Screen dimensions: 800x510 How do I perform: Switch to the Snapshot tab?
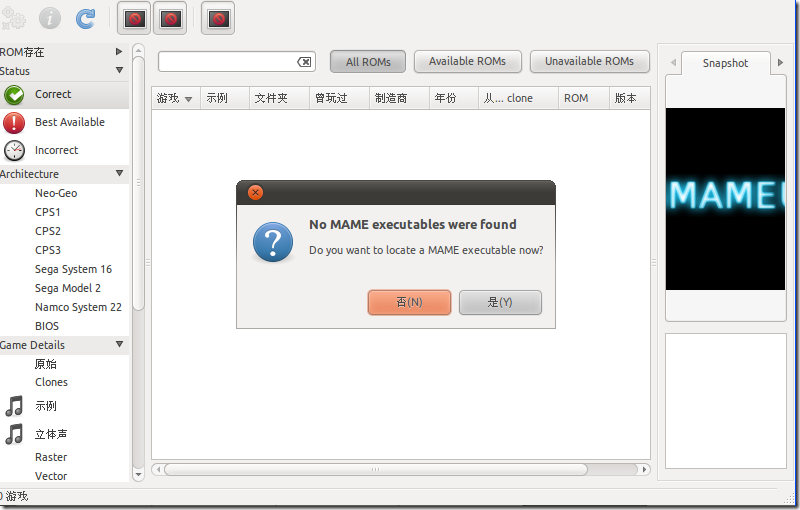(725, 63)
